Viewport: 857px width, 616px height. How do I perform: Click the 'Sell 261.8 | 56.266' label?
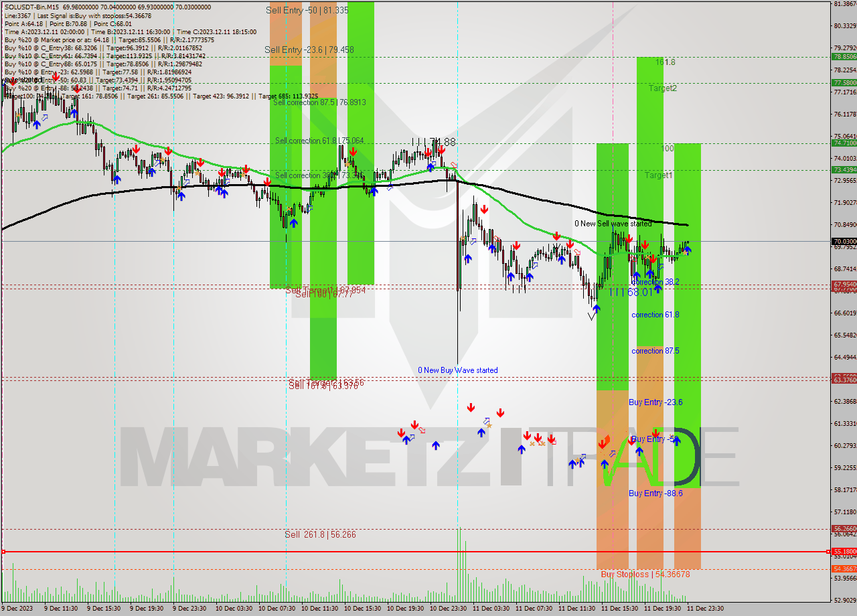[320, 534]
